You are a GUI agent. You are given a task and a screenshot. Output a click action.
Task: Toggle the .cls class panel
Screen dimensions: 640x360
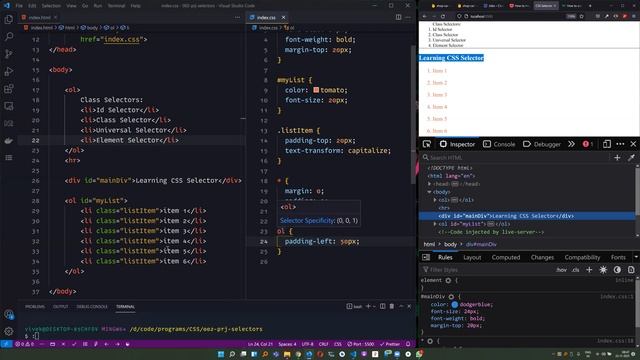[x=576, y=270]
